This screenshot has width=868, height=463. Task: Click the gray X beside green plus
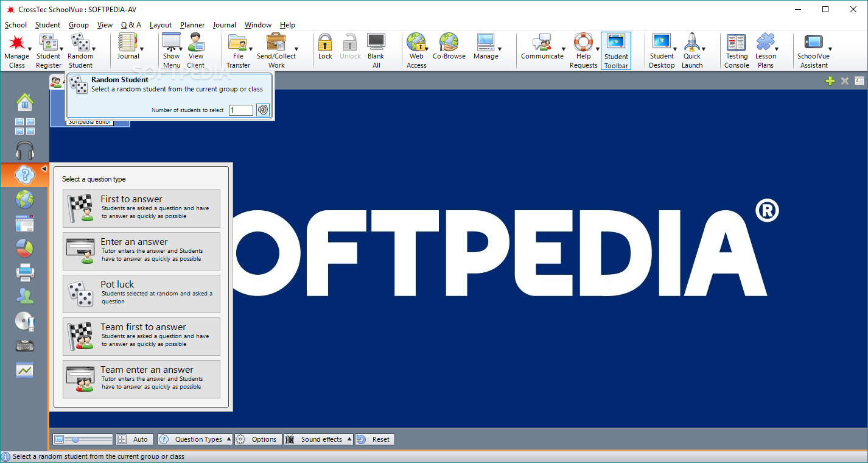pos(845,81)
